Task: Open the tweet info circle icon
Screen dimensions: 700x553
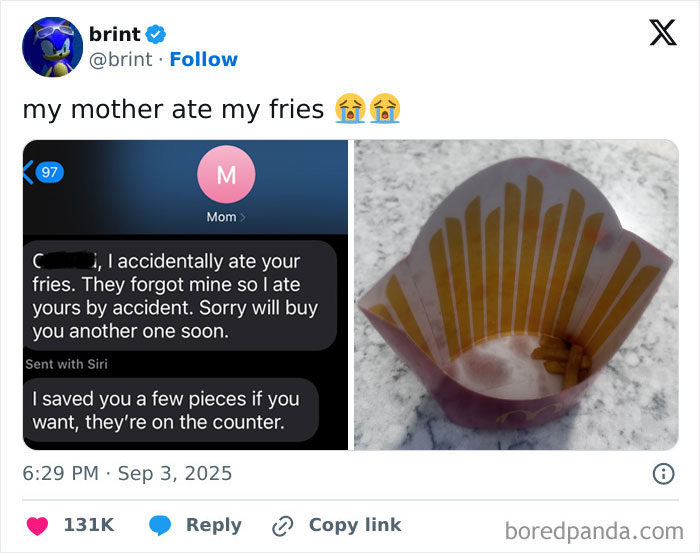Action: (x=663, y=474)
